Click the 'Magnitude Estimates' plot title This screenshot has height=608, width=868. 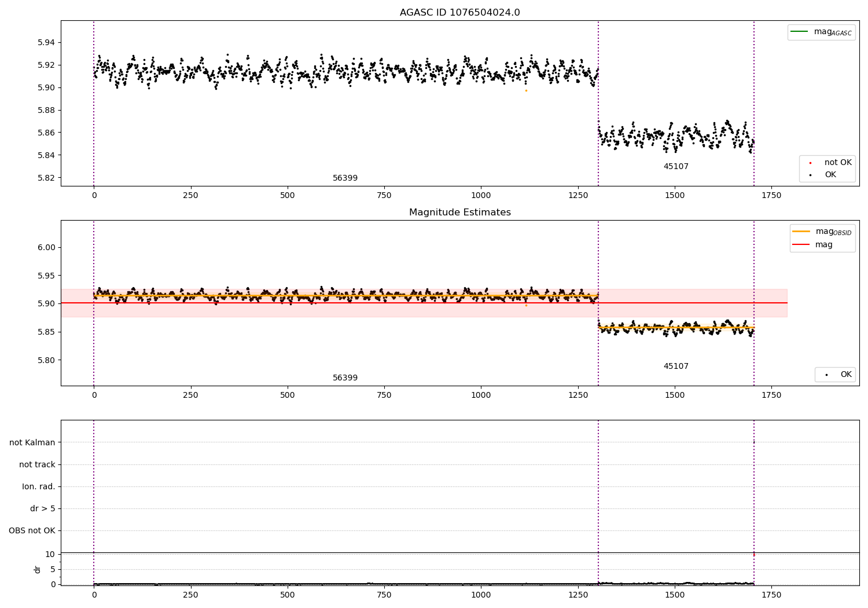click(x=459, y=213)
